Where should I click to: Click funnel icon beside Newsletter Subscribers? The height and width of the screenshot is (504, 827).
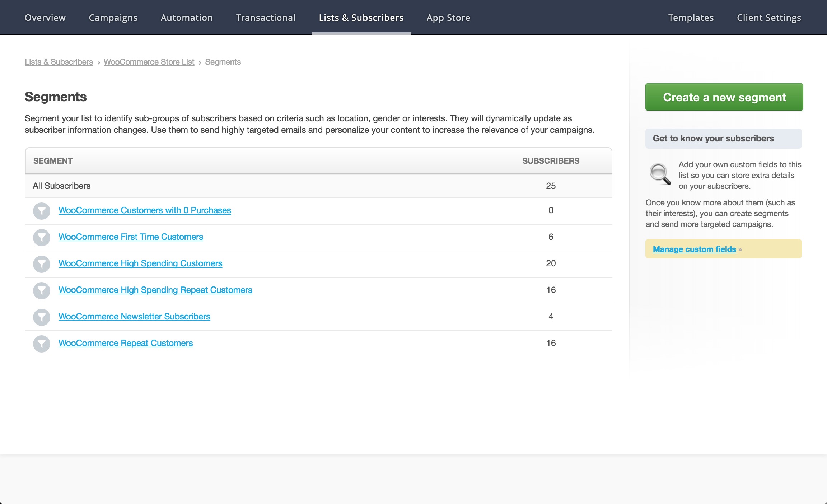42,317
